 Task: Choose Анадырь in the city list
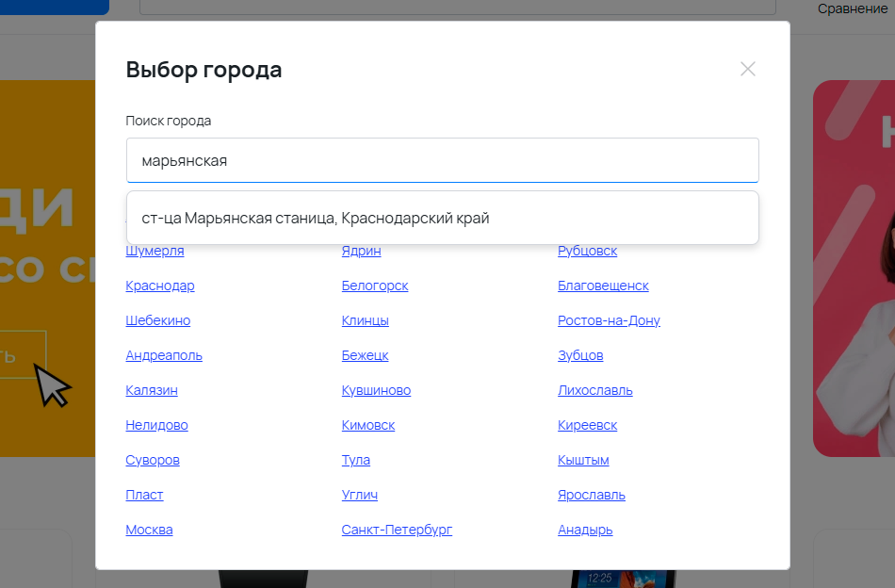(585, 530)
